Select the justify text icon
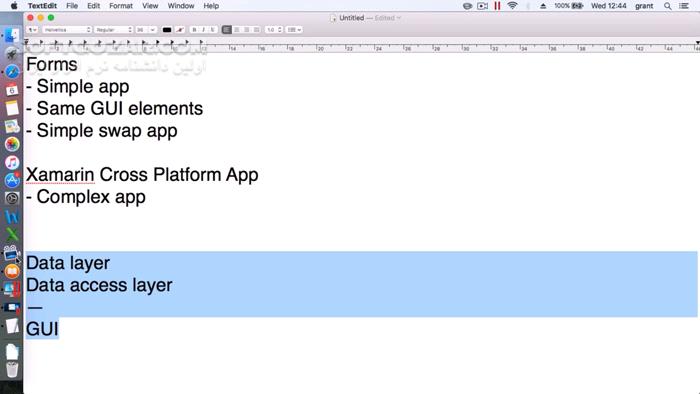 click(x=256, y=30)
